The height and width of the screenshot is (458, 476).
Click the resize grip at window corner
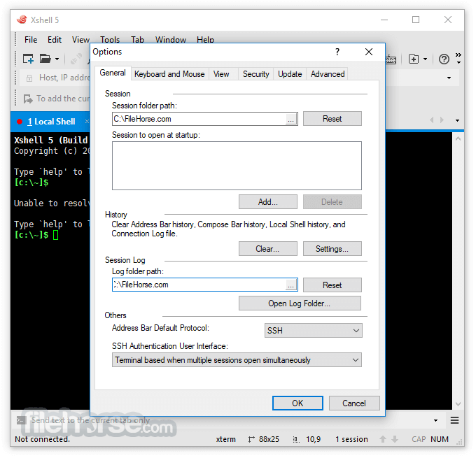click(x=461, y=442)
